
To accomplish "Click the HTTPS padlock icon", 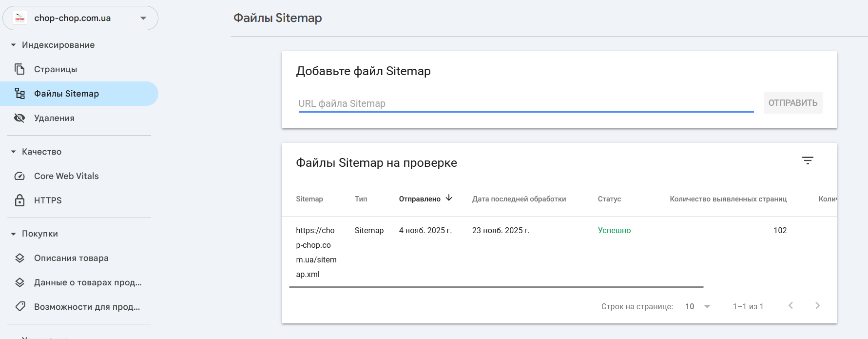I will coord(19,200).
